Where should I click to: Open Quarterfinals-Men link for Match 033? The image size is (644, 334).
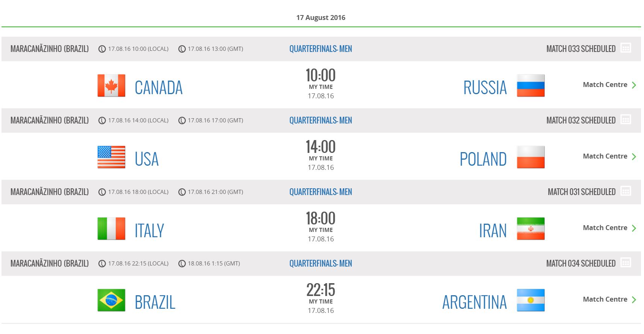pos(320,49)
